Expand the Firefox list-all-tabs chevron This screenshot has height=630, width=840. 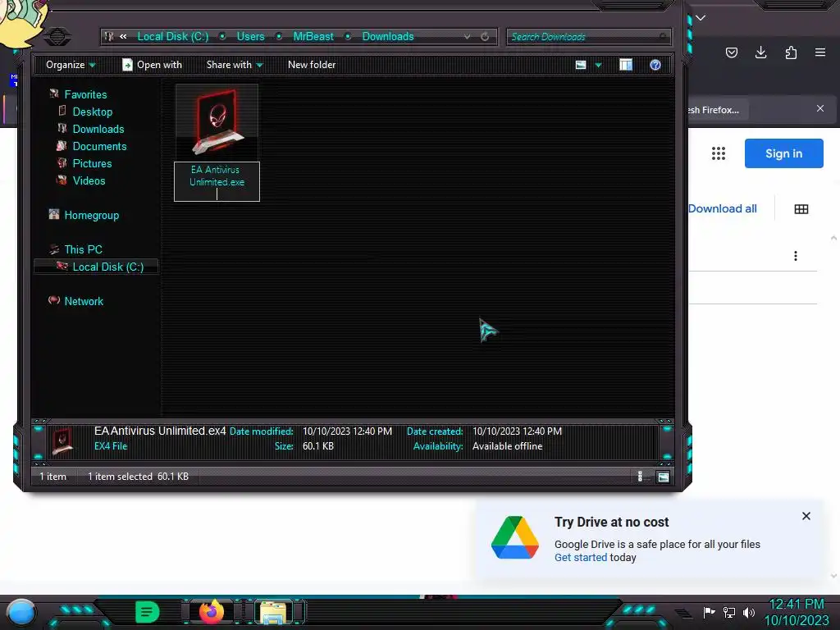click(701, 18)
